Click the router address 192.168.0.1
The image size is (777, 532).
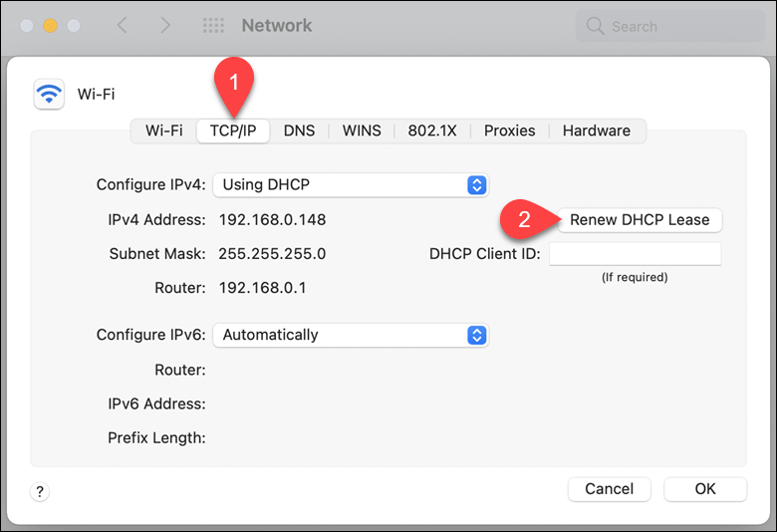coord(263,288)
